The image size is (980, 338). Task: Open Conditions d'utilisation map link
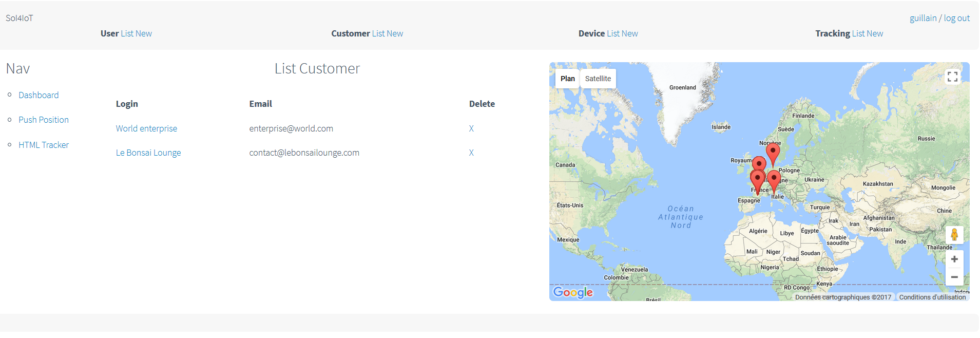932,297
